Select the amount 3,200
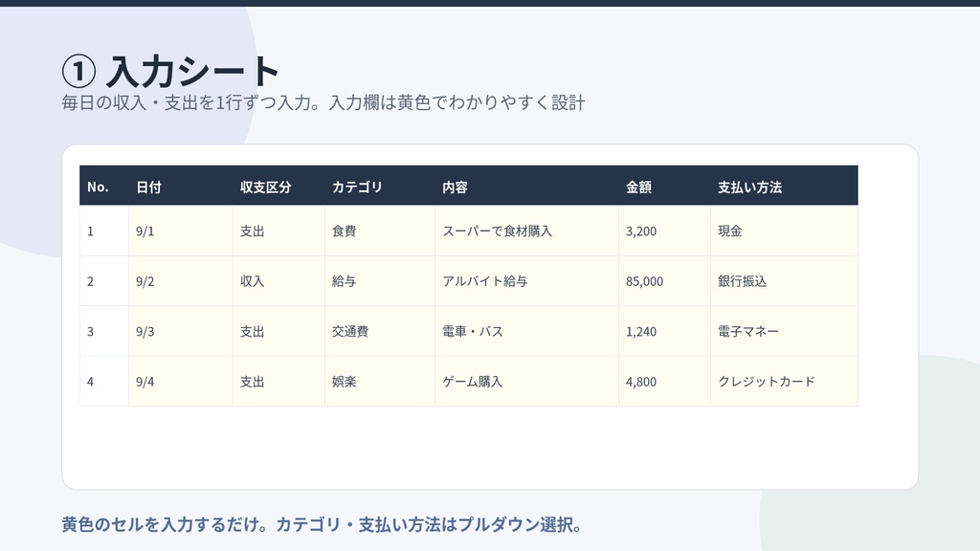 point(664,231)
